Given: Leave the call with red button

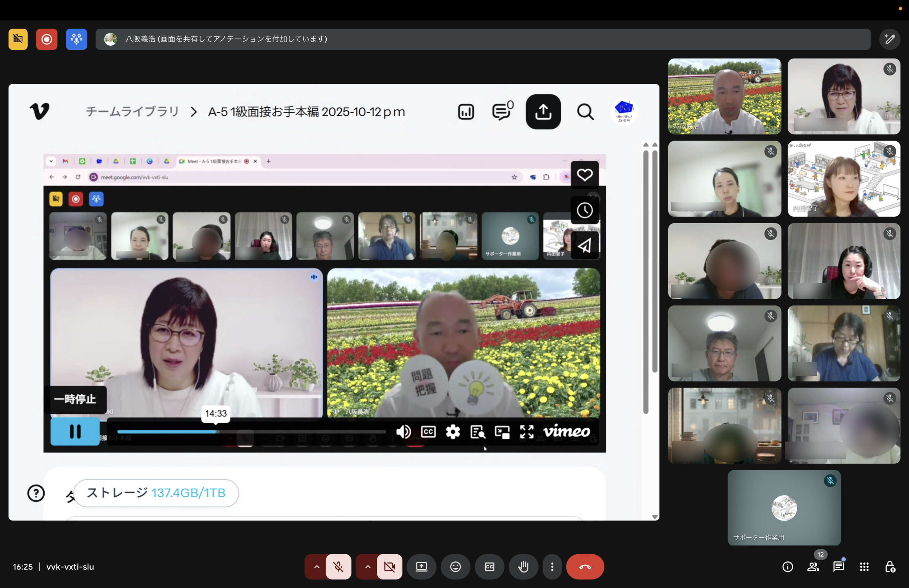Looking at the screenshot, I should pyautogui.click(x=585, y=567).
